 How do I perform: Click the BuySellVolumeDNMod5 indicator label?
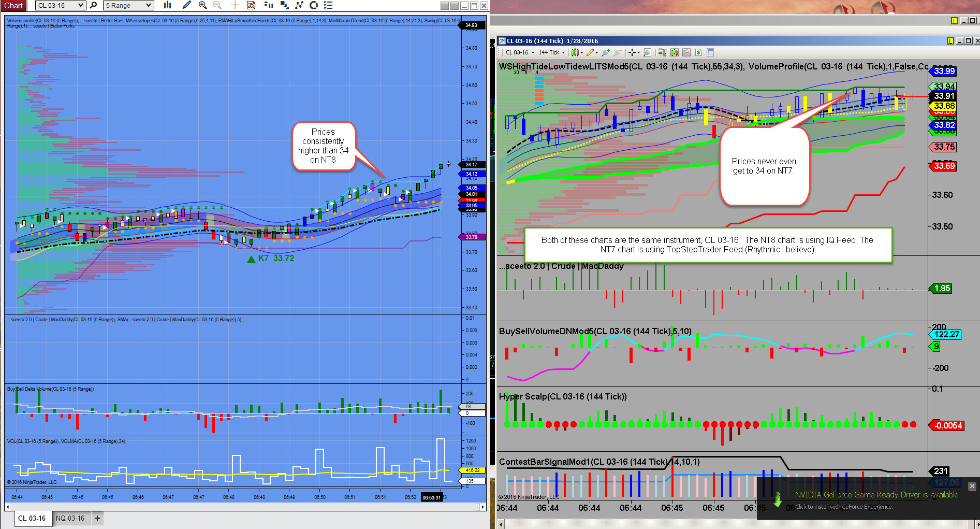coord(595,332)
